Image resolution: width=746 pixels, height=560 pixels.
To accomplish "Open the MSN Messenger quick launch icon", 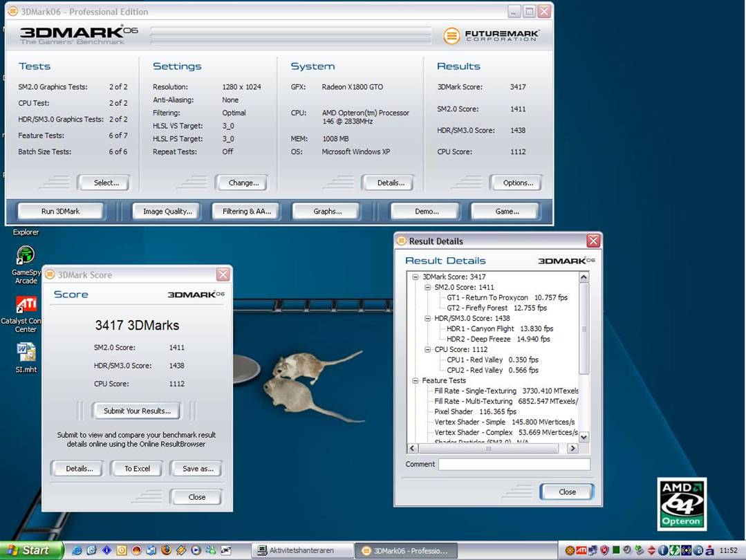I will 211,550.
